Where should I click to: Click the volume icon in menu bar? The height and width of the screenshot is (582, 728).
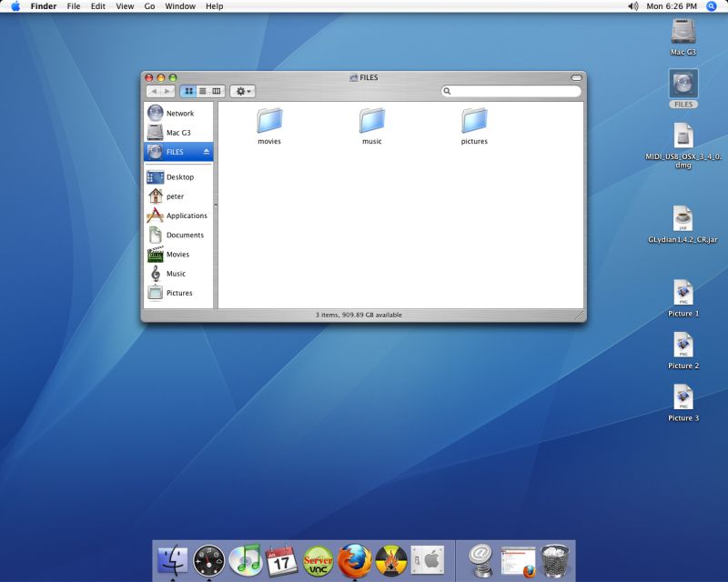pyautogui.click(x=633, y=6)
